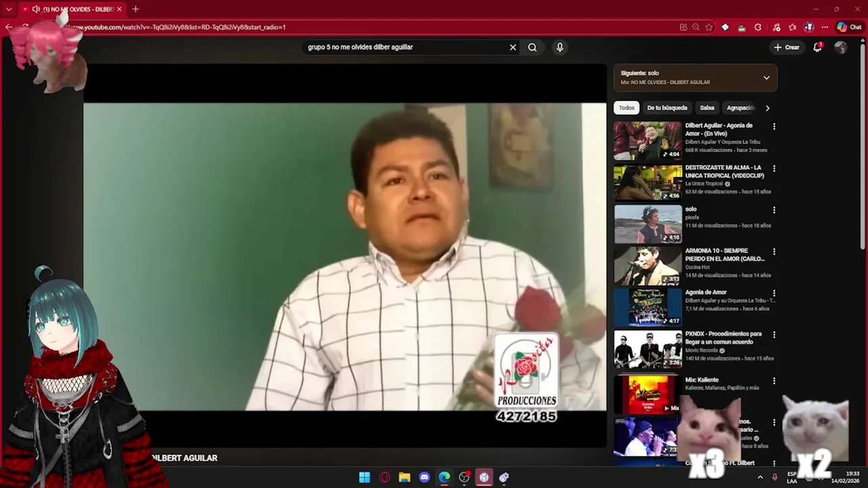Viewport: 868px width, 488px height.
Task: Collapse the Siguiente: solo playlist panel
Action: [766, 77]
